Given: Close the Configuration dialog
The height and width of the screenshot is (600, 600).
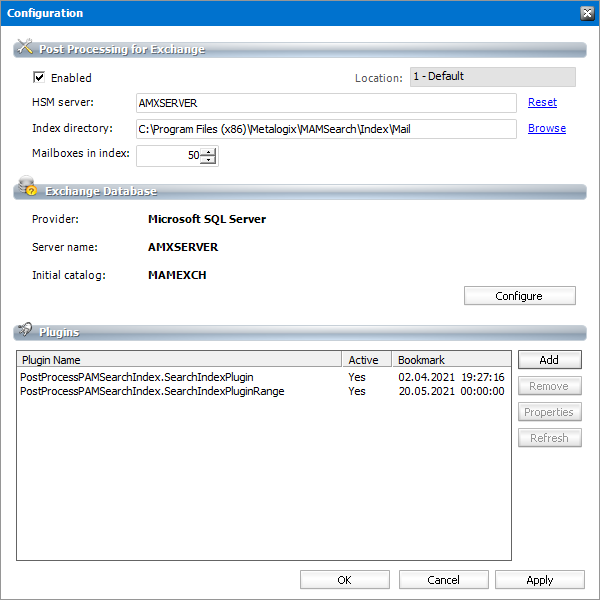Looking at the screenshot, I should pyautogui.click(x=587, y=13).
